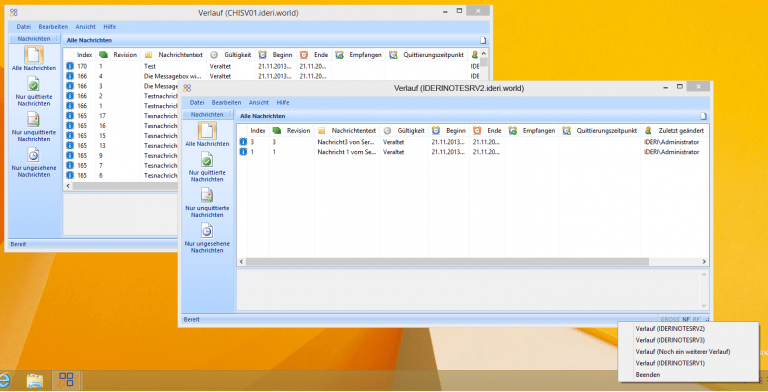Select Alle Nachrichten icon in CHISV01 window
The height and width of the screenshot is (392, 768).
pos(33,55)
